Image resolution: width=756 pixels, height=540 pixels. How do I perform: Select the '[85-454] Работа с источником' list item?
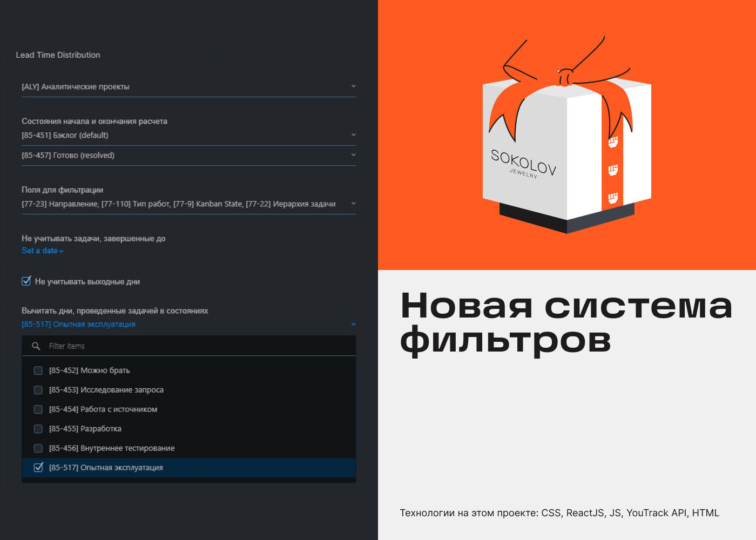coord(188,409)
